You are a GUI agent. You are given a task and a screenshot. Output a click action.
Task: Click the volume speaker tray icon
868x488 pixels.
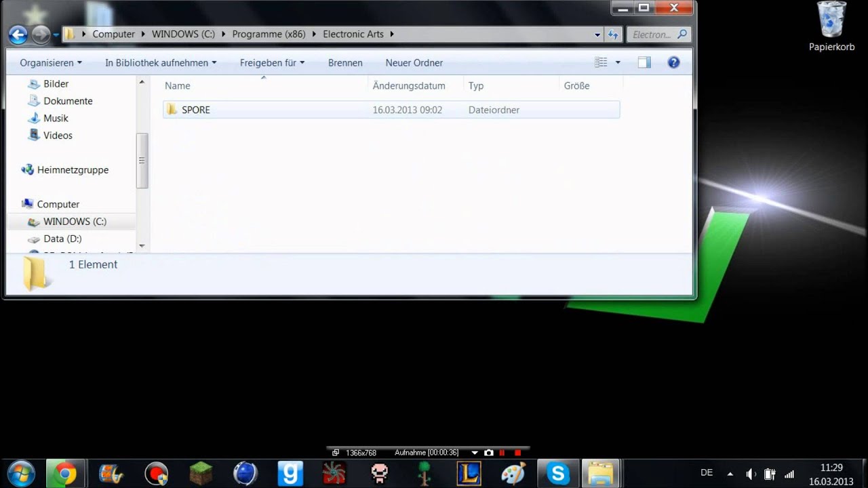[x=751, y=474]
